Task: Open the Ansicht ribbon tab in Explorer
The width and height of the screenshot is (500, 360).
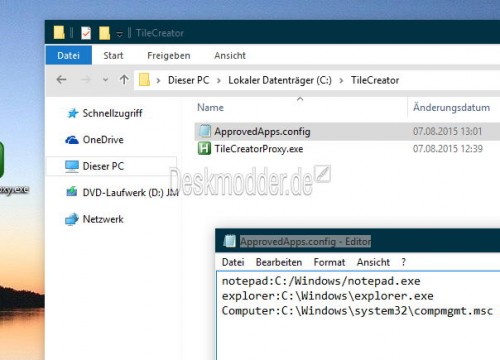Action: point(230,55)
